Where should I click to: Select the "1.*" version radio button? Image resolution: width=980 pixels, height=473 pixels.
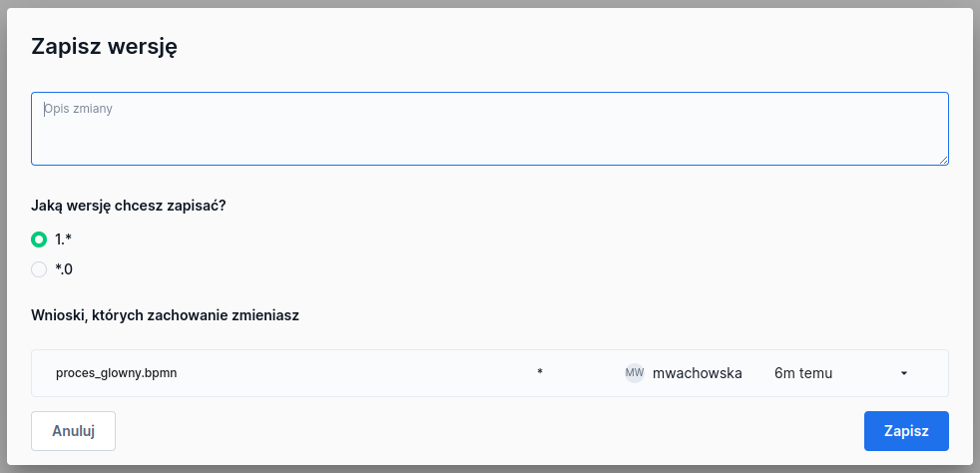[39, 239]
